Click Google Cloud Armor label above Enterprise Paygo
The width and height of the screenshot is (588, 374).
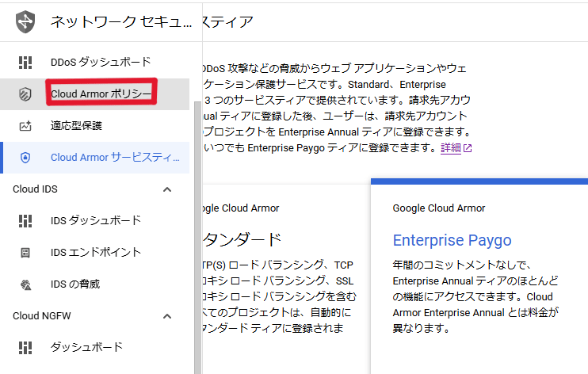click(x=439, y=208)
